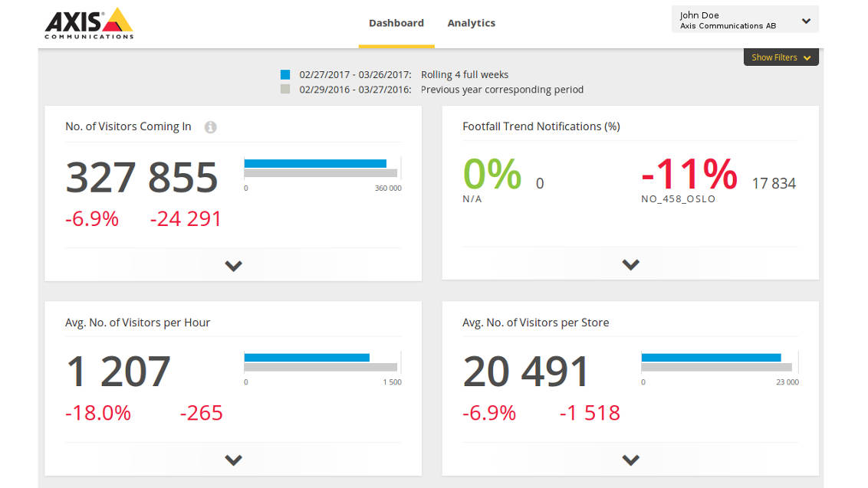Expand the Avg. Visitors per Hour card

[x=233, y=460]
